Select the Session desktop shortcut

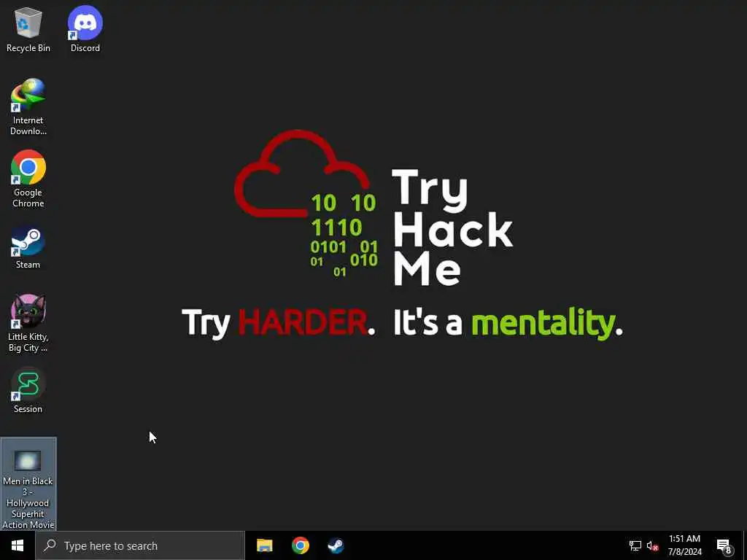28,391
